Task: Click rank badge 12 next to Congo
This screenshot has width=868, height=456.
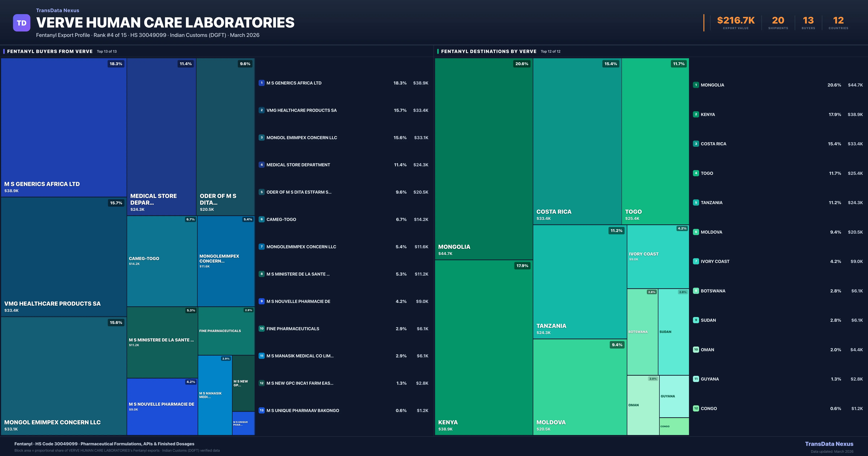Action: pos(696,408)
